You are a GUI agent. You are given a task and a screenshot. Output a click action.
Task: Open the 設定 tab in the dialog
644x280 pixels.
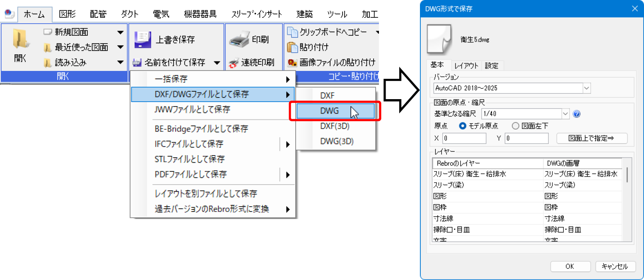tap(492, 66)
